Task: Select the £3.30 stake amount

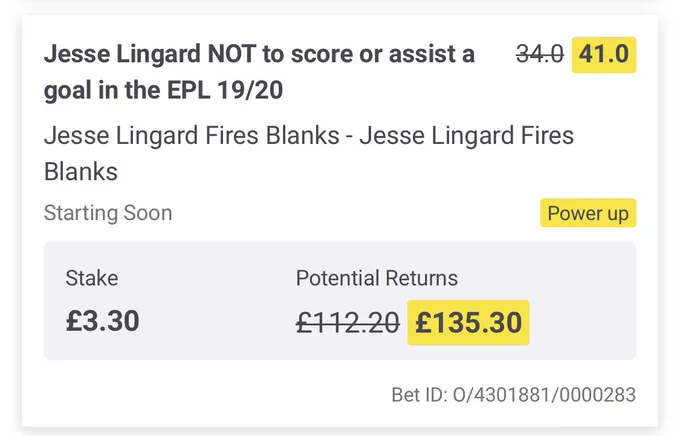Action: coord(102,321)
